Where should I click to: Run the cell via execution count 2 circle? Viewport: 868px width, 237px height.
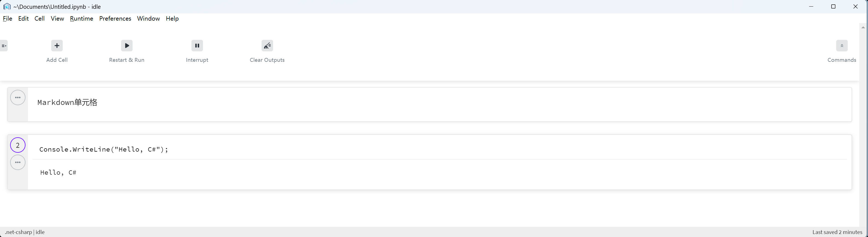pos(18,145)
